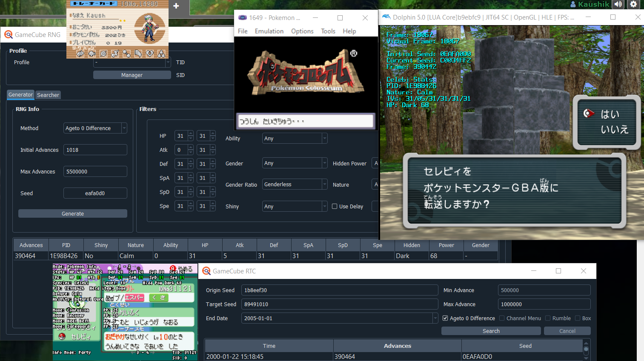Click the Min Advance field showing 500000
The width and height of the screenshot is (644, 361).
tap(544, 290)
